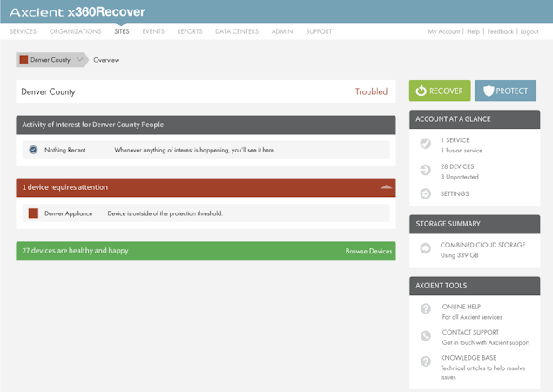The height and width of the screenshot is (392, 553).
Task: Click the 1 device requires attention header
Action: [x=206, y=187]
